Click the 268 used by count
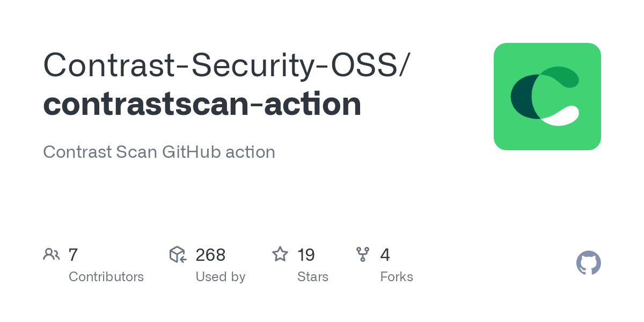 click(x=210, y=254)
